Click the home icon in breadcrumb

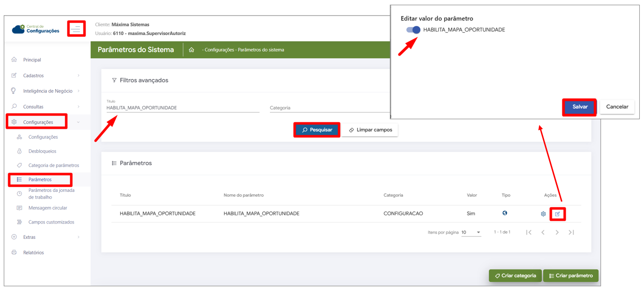(191, 50)
